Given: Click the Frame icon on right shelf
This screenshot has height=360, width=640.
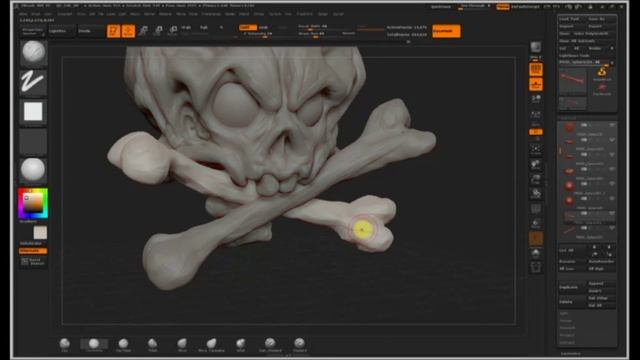Looking at the screenshot, I should pos(536,149).
